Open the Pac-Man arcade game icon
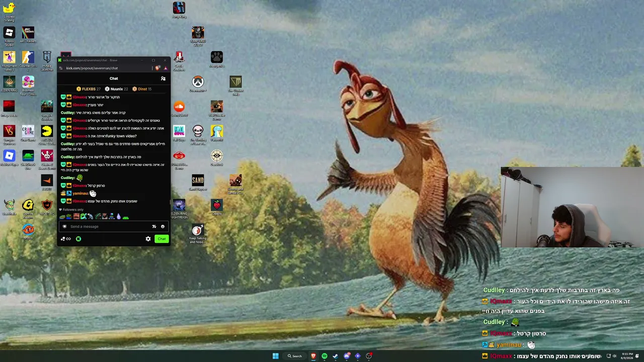The image size is (644, 362). (47, 135)
